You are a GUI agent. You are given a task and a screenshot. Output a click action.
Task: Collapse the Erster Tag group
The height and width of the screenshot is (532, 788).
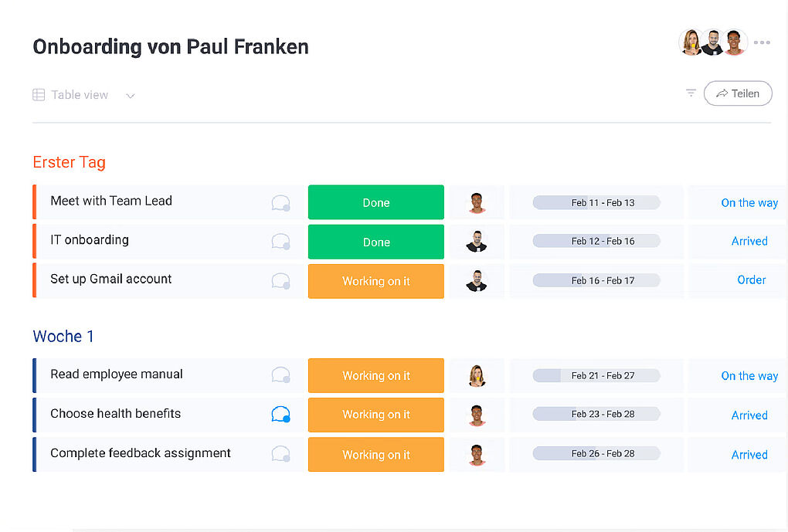coord(69,162)
